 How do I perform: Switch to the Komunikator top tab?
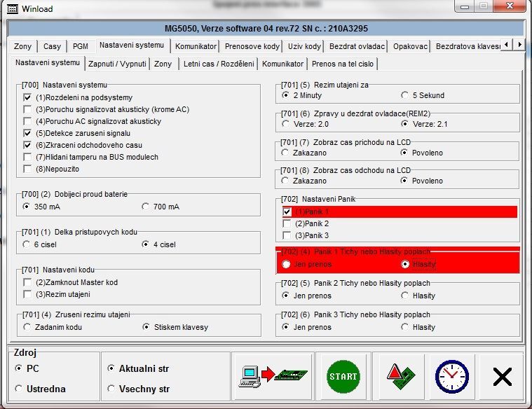(196, 46)
